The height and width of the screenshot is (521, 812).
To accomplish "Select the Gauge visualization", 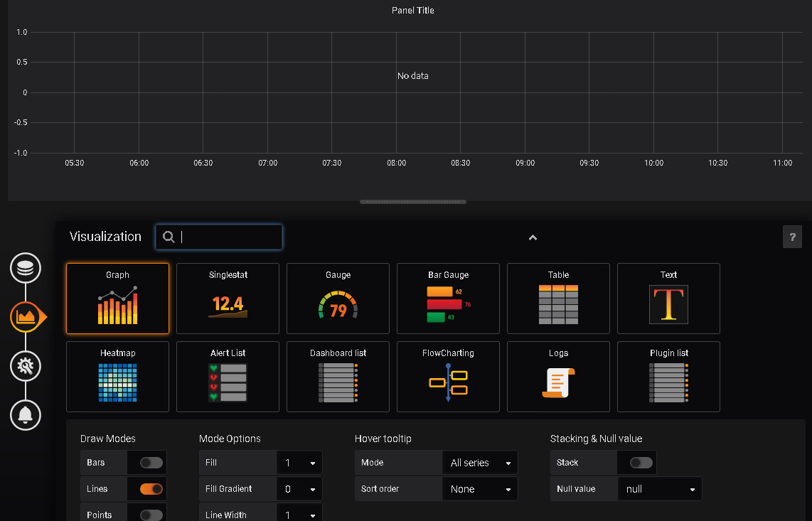I will 338,299.
